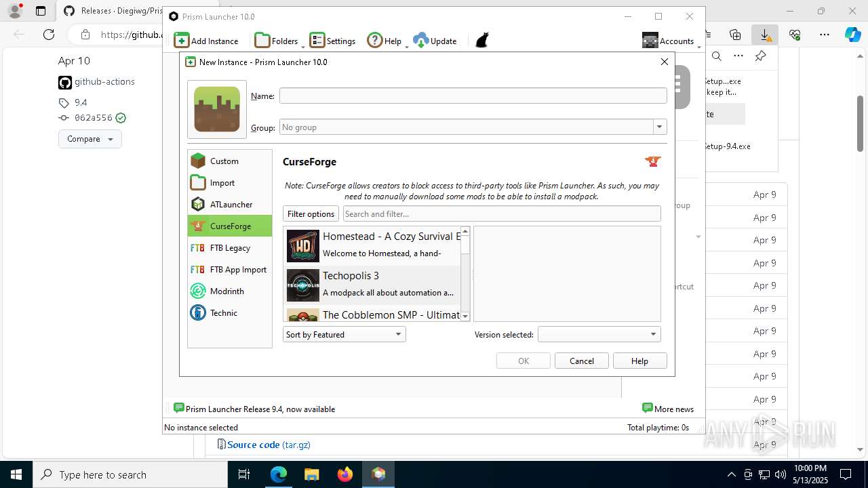The image size is (868, 488).
Task: Open the Sort by Featured dropdown
Action: [344, 334]
